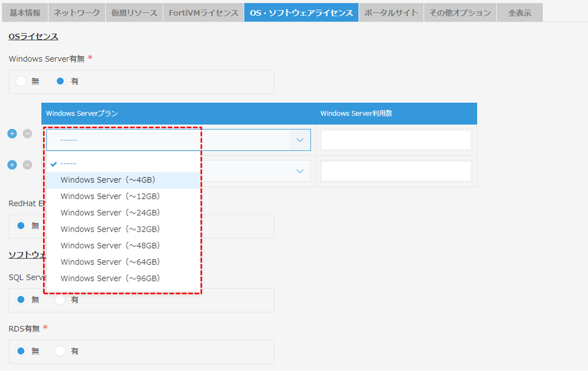Screen dimensions: 588x371
Task: Click the first row's Windows Server利用数 field
Action: click(x=396, y=140)
